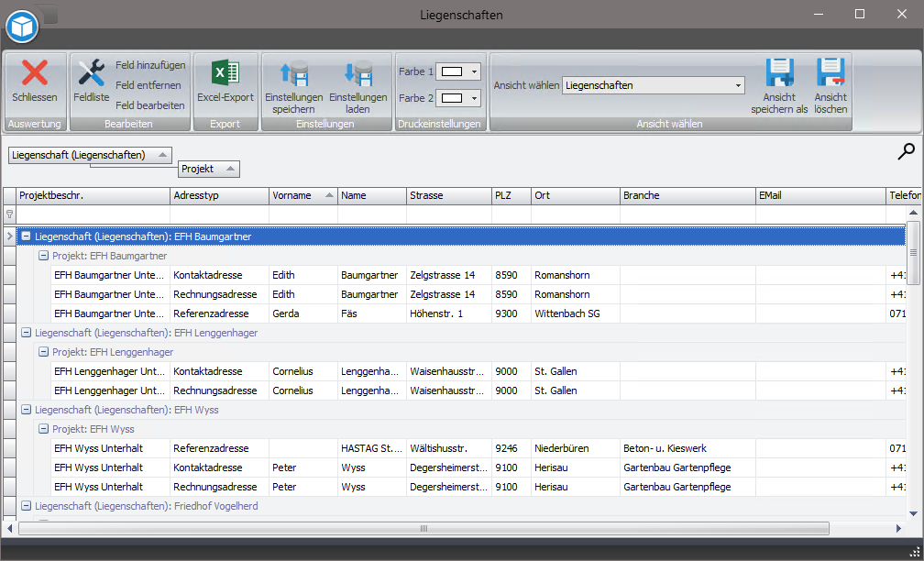Click vertical scrollbar up arrow
This screenshot has height=561, width=924.
tap(913, 212)
